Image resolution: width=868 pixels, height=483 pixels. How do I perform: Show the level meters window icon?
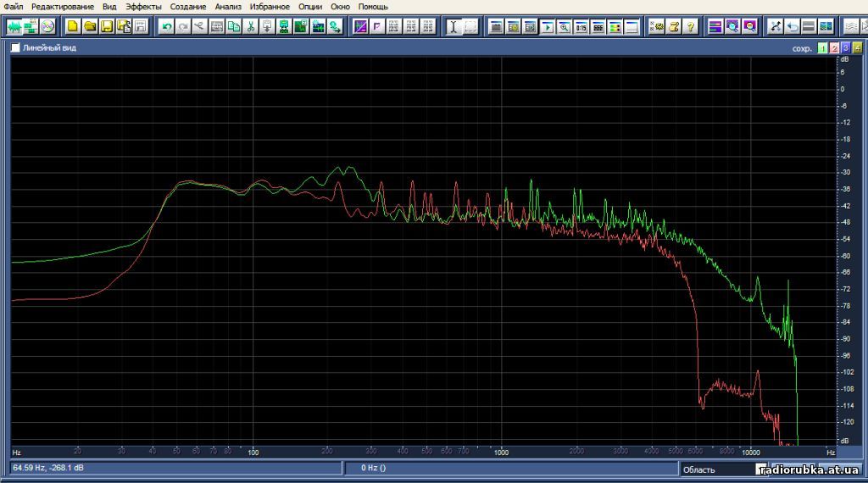point(615,26)
